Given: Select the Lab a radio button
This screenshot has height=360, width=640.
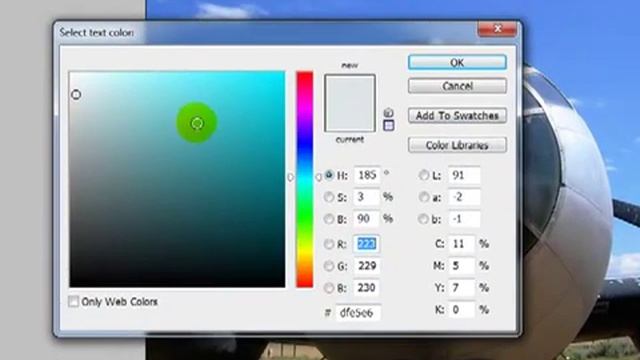Looking at the screenshot, I should pos(424,197).
